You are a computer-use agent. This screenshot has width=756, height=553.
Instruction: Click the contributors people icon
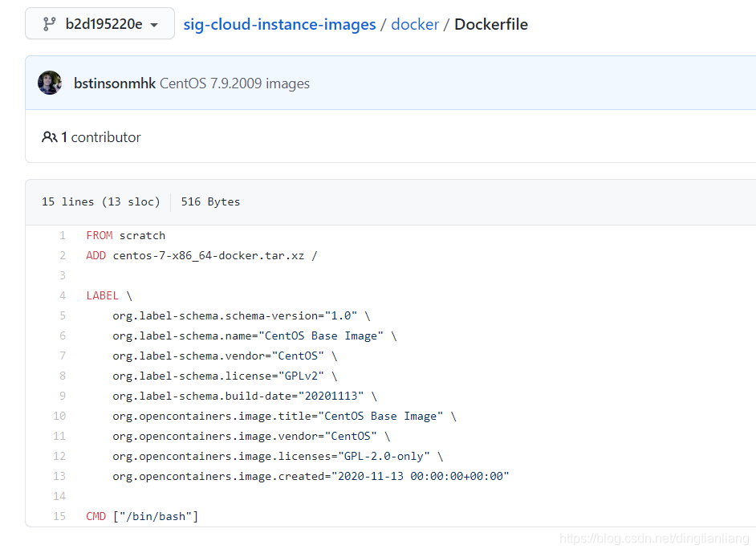click(50, 137)
